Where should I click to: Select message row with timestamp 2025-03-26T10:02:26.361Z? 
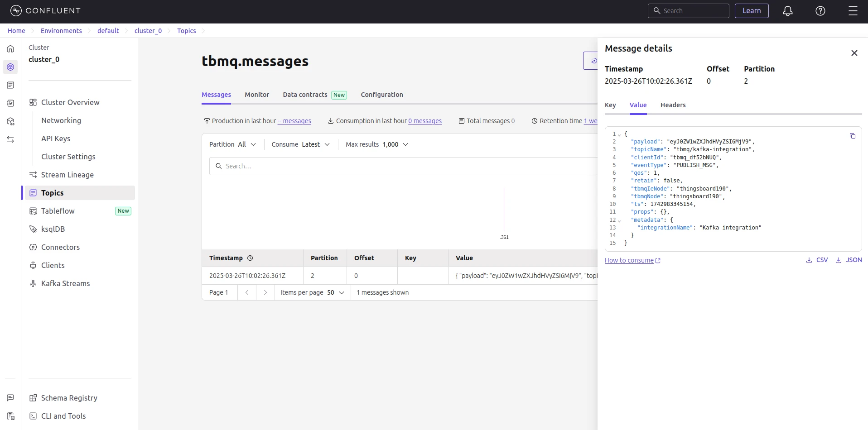tap(400, 276)
